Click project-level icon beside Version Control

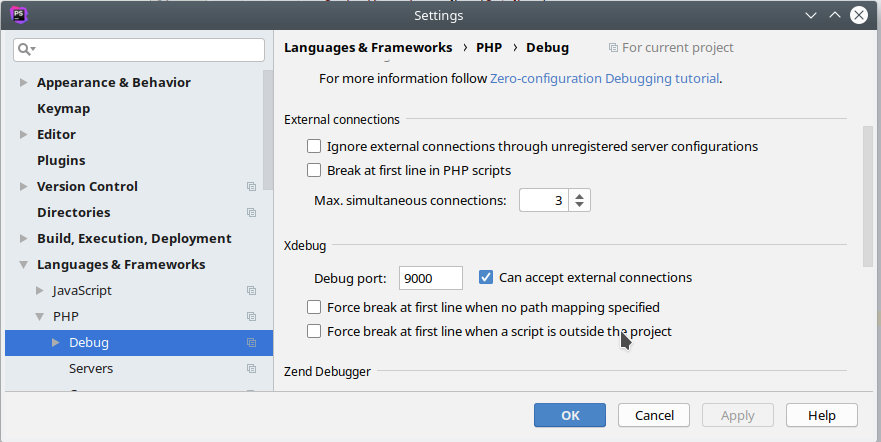pyautogui.click(x=251, y=186)
